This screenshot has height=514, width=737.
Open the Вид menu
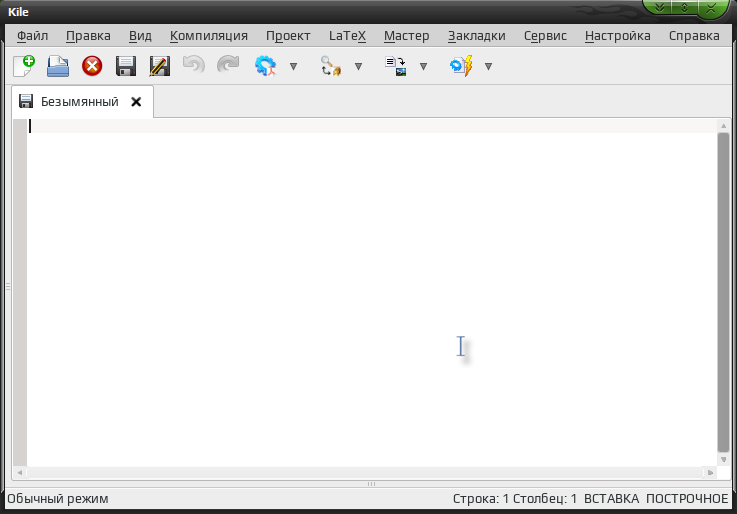tap(140, 36)
